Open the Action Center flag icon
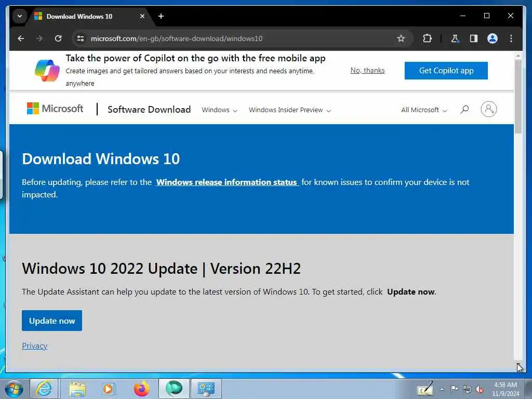The width and height of the screenshot is (532, 399). (x=454, y=389)
